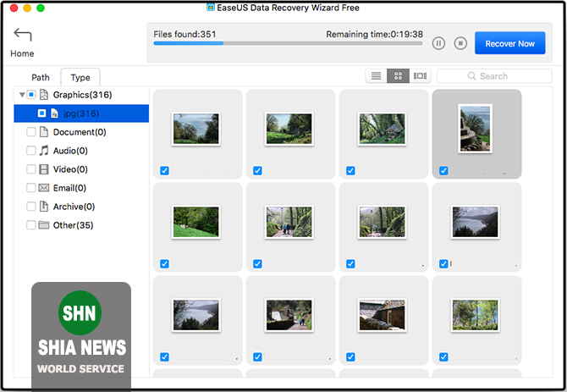Check the Archive(0) checkbox
The height and width of the screenshot is (392, 567).
click(31, 207)
